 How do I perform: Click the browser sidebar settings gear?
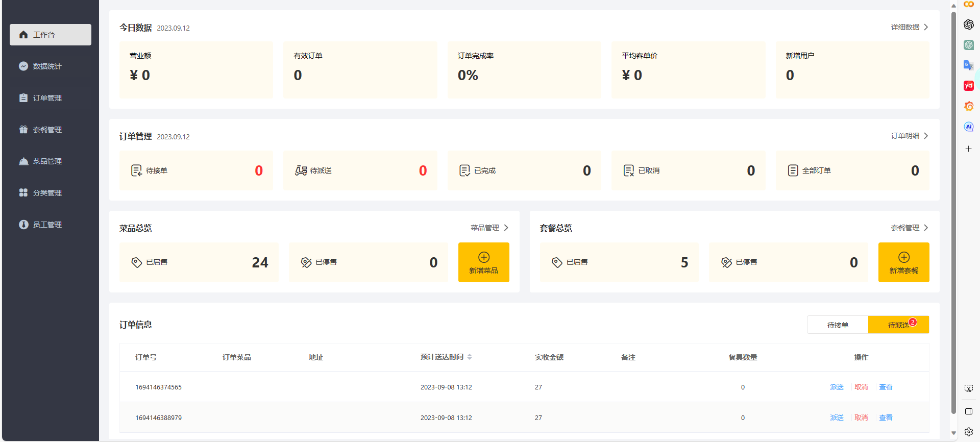968,432
